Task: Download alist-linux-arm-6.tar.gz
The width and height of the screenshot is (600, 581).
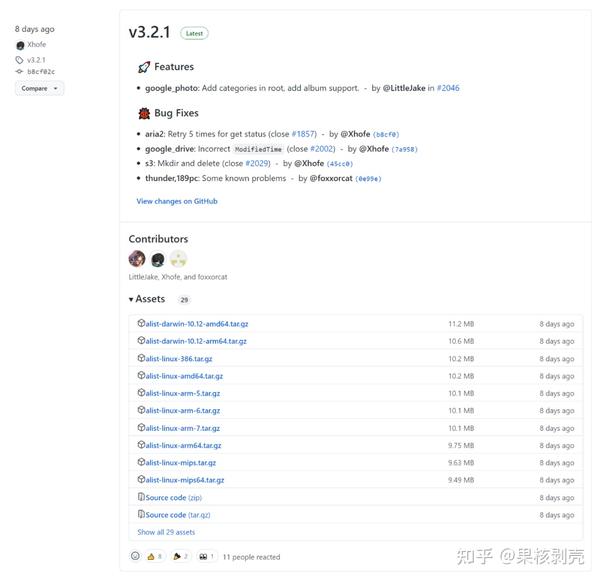Action: pos(183,411)
